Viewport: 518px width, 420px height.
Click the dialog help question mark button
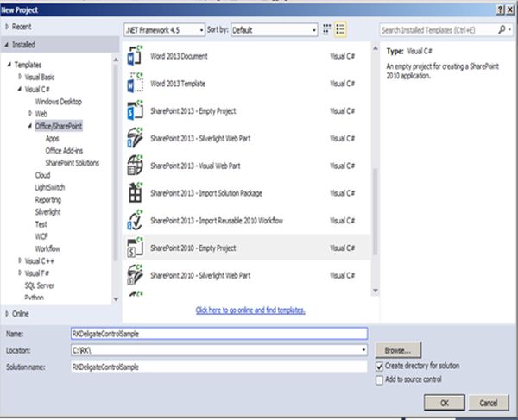point(501,9)
